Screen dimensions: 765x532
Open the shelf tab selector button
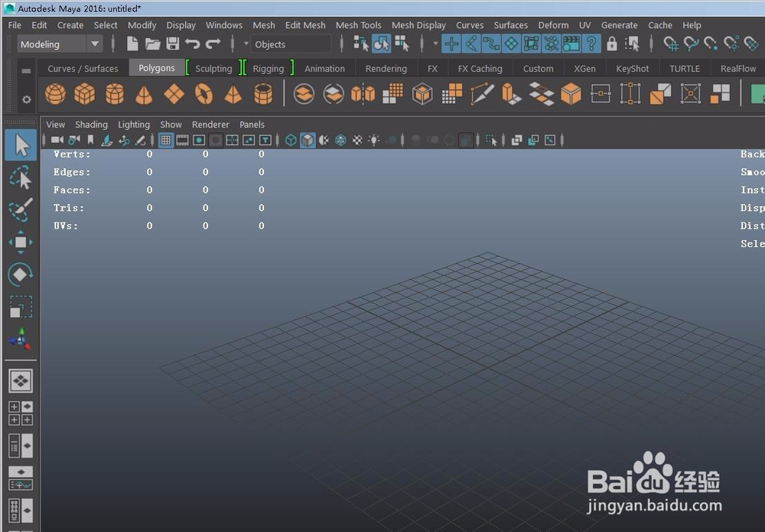coord(26,71)
